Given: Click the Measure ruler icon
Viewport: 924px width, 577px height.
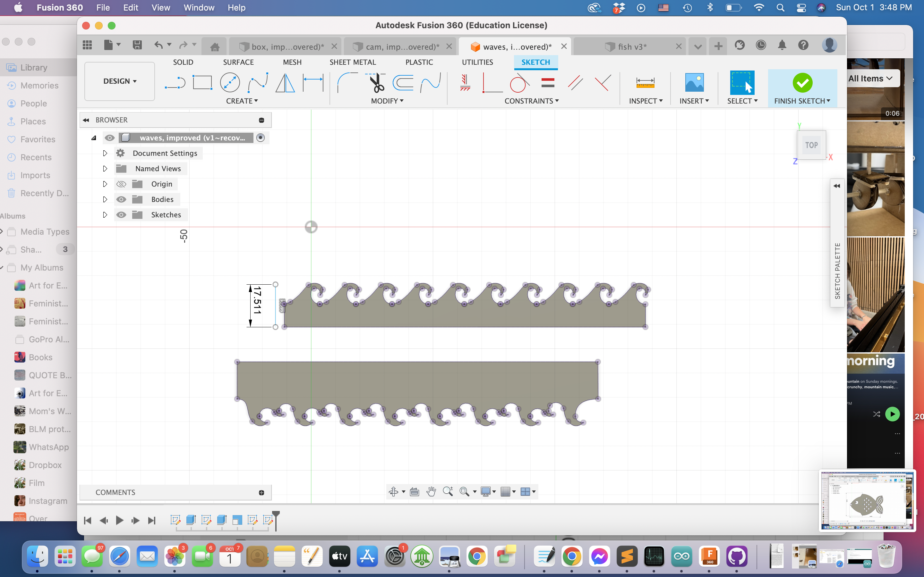Looking at the screenshot, I should coord(645,82).
